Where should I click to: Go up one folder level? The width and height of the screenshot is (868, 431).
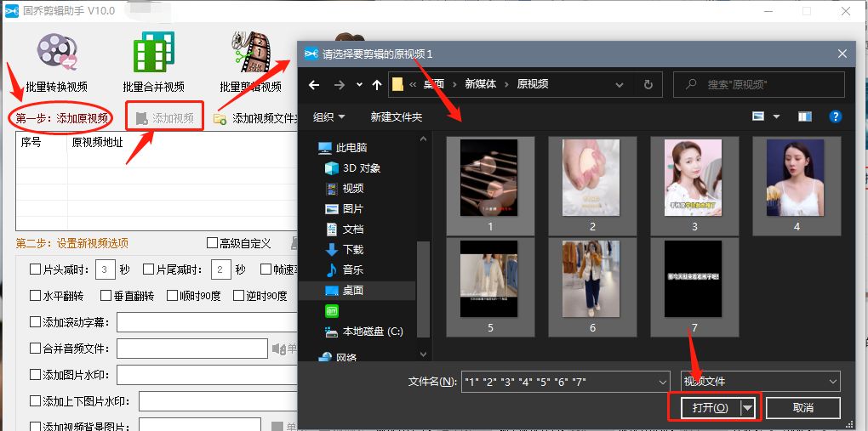[x=377, y=85]
